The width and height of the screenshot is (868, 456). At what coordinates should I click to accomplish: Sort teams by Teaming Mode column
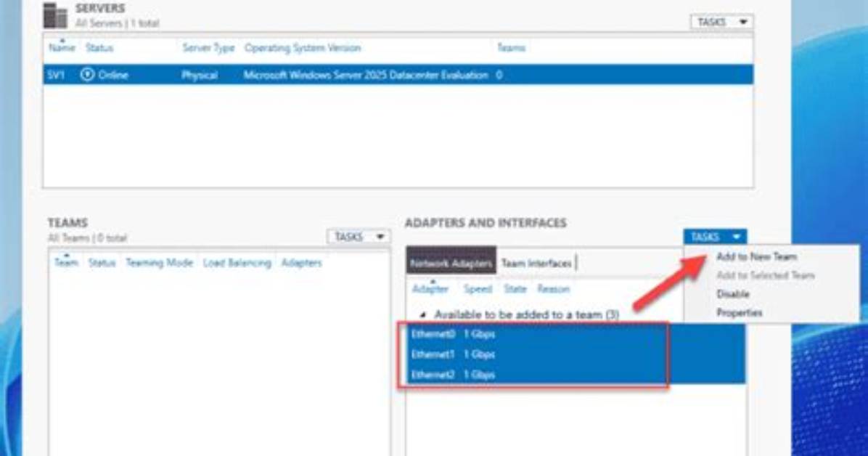tap(159, 263)
